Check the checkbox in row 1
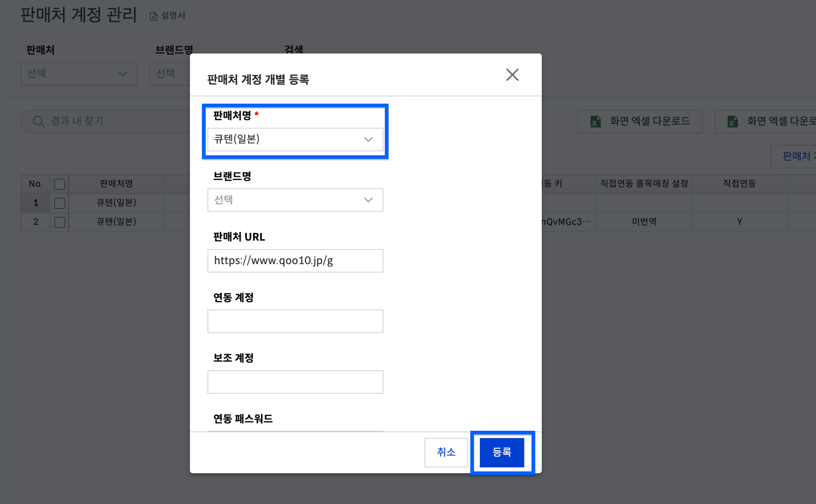This screenshot has height=504, width=816. pos(60,203)
